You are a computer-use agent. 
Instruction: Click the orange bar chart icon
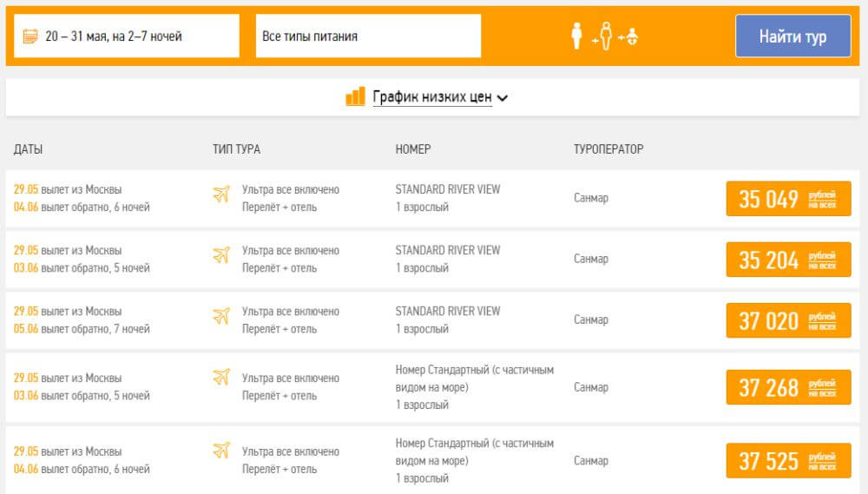[x=355, y=96]
